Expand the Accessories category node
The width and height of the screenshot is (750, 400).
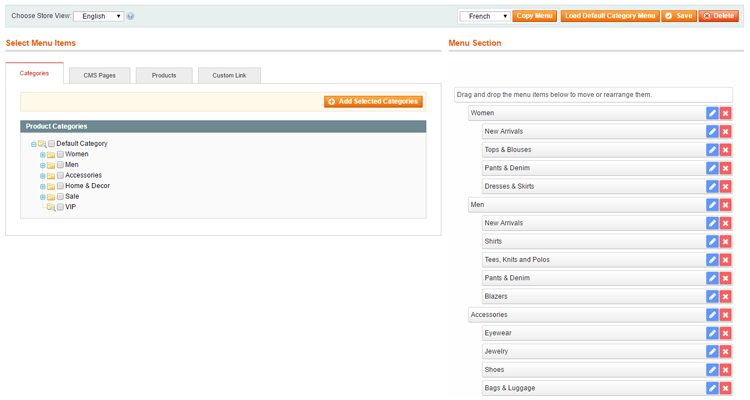tap(43, 176)
